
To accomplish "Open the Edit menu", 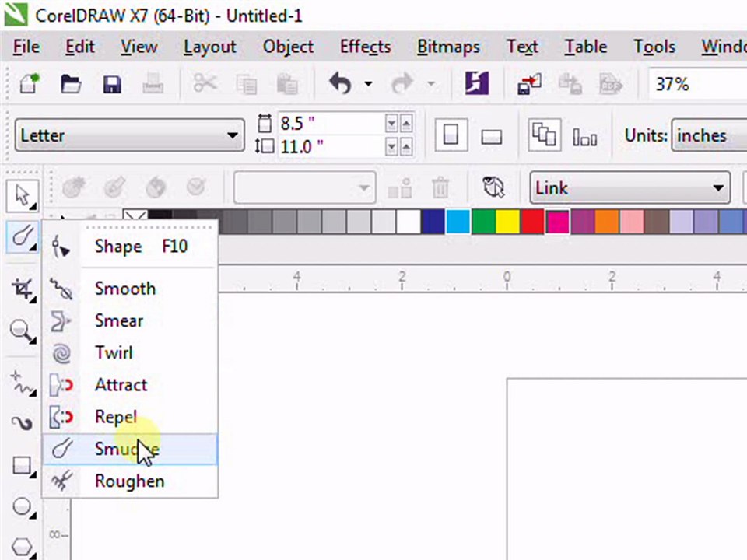I will point(79,47).
